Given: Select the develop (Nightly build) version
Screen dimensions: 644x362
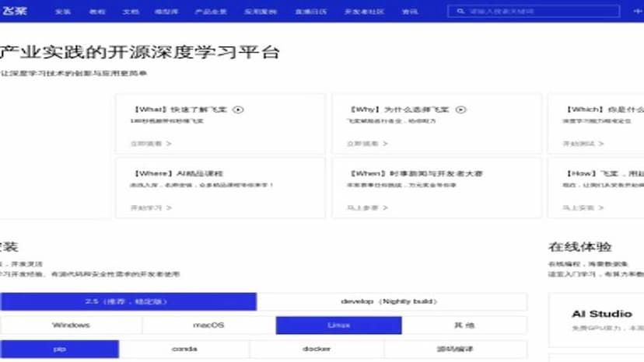Looking at the screenshot, I should (x=392, y=301).
